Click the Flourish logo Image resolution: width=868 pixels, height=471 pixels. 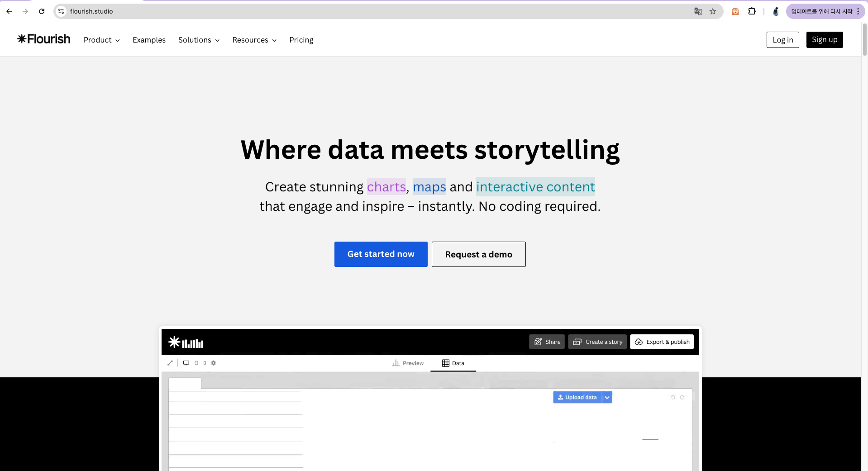(44, 39)
